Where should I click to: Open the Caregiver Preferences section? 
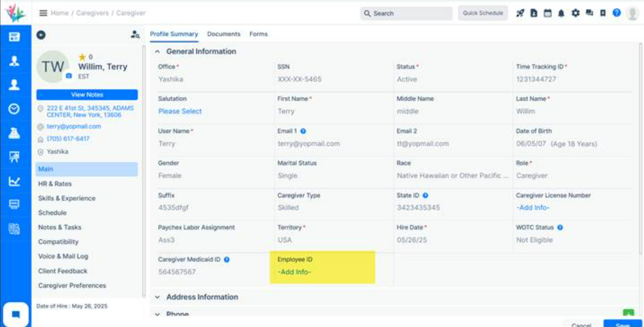pos(72,286)
